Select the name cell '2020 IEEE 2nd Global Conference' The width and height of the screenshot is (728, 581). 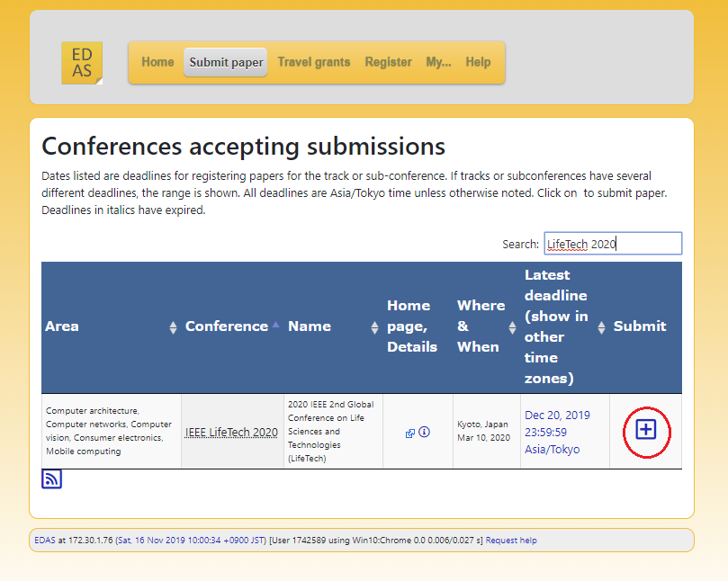(333, 431)
